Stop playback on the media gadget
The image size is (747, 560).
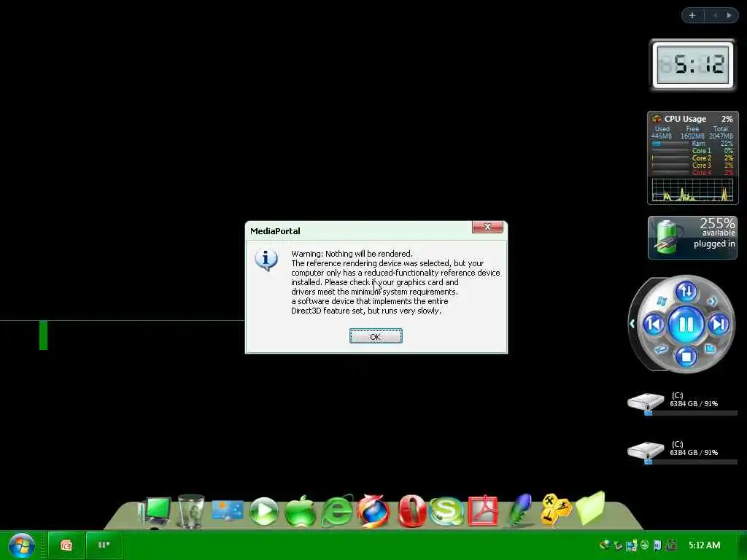pos(686,356)
